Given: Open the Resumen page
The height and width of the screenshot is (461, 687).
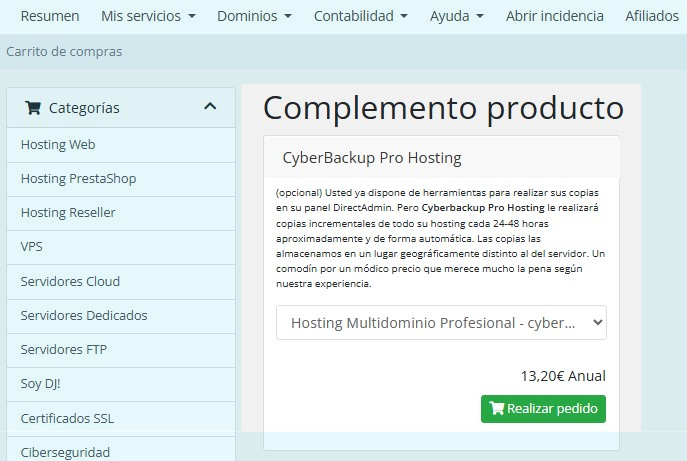Looking at the screenshot, I should [x=50, y=16].
